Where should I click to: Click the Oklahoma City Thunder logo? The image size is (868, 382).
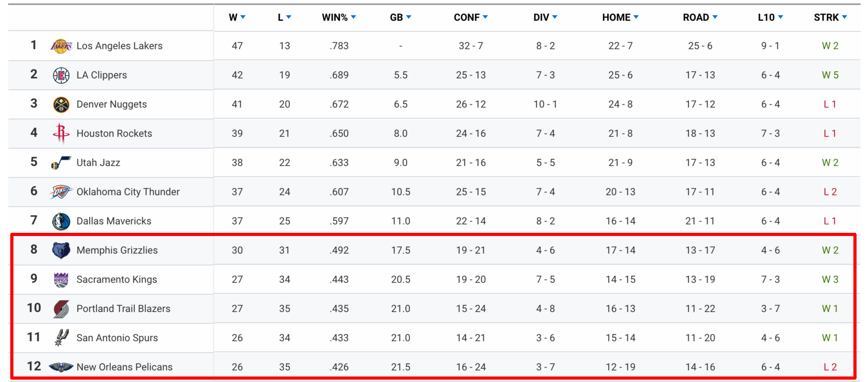click(61, 192)
